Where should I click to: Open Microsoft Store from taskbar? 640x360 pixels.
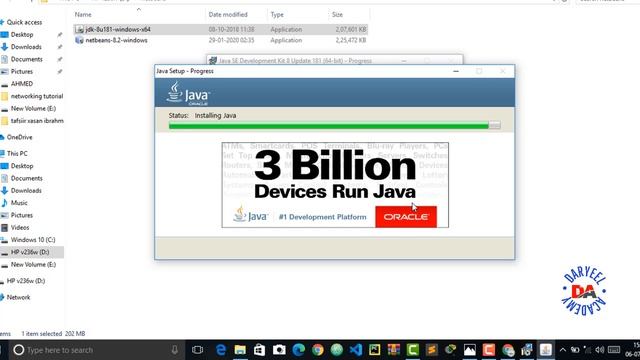point(259,350)
